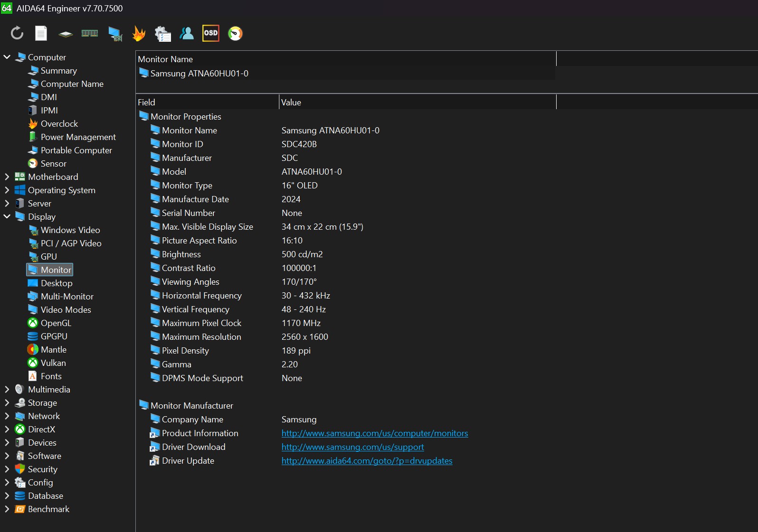Click the monitor with graphics card toolbar icon

click(115, 34)
